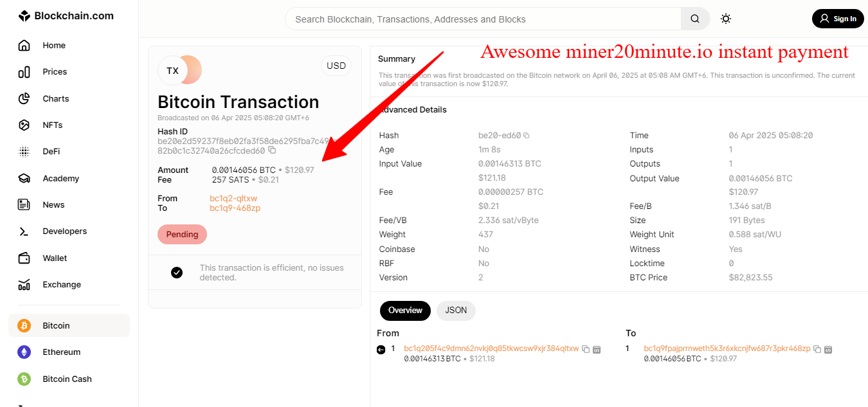Image resolution: width=868 pixels, height=407 pixels.
Task: Open the Prices chart icon
Action: [24, 72]
